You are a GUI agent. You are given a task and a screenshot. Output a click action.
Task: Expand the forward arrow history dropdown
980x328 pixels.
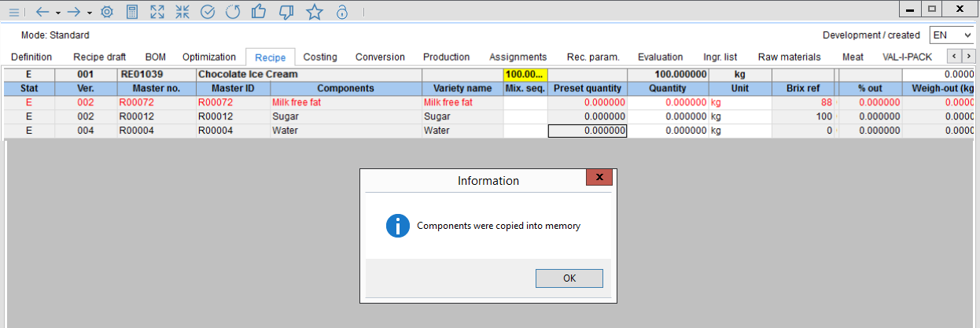[89, 13]
